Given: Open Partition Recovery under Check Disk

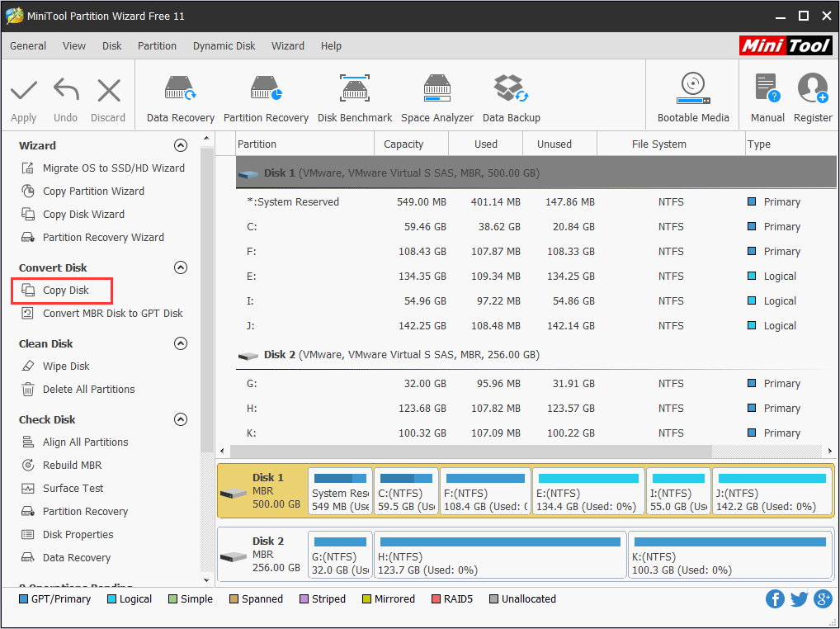Looking at the screenshot, I should click(x=74, y=512).
